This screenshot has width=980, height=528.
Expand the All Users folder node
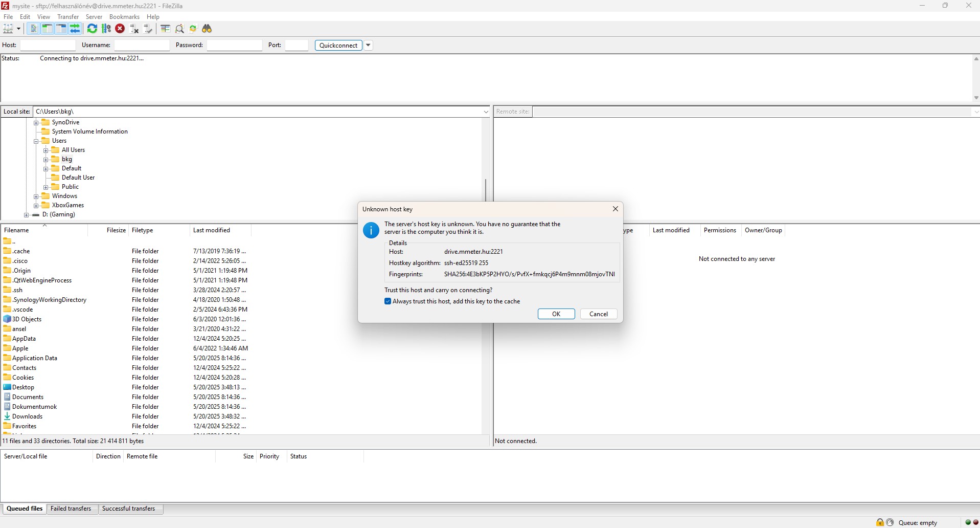[x=46, y=150]
